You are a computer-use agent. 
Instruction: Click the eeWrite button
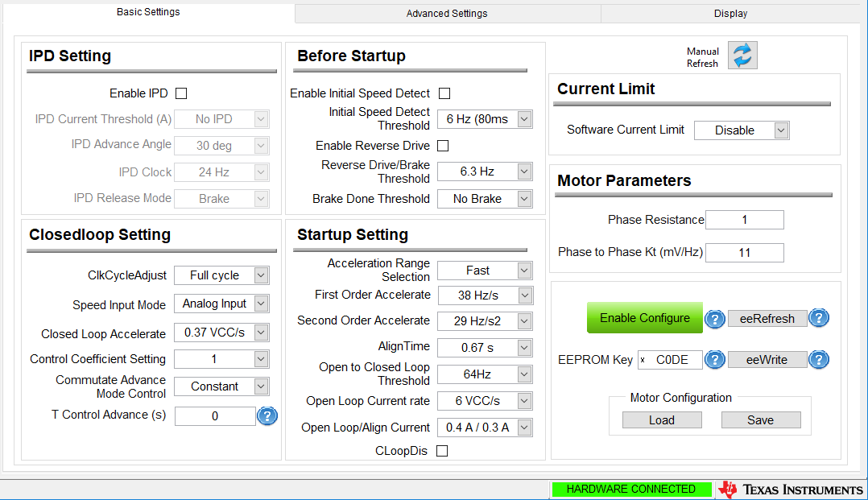click(x=767, y=360)
